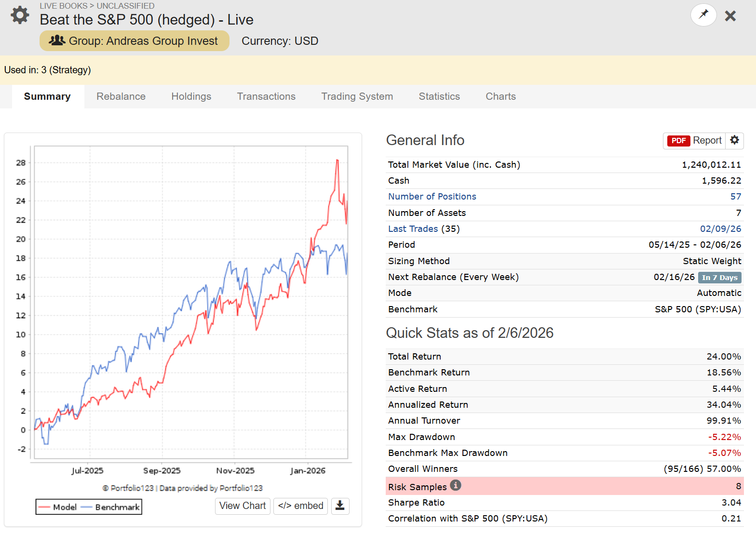The height and width of the screenshot is (535, 756).
Task: Click the Total Market Value 1,240,012.11
Action: point(711,165)
